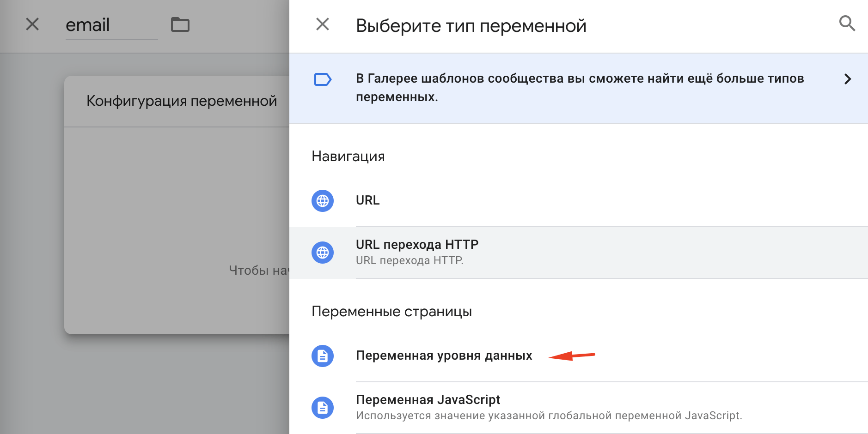Click the empty variable configuration placeholder area
This screenshot has width=868, height=434.
point(177,230)
